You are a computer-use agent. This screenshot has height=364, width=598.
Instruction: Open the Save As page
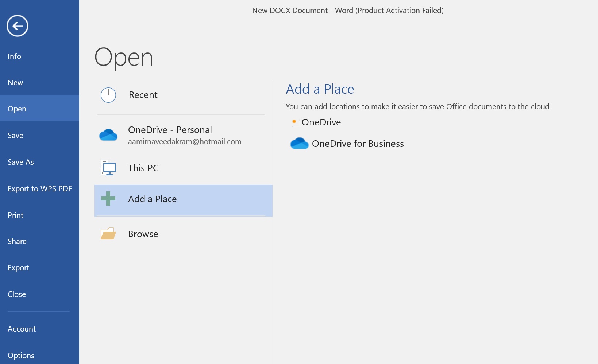click(x=21, y=162)
